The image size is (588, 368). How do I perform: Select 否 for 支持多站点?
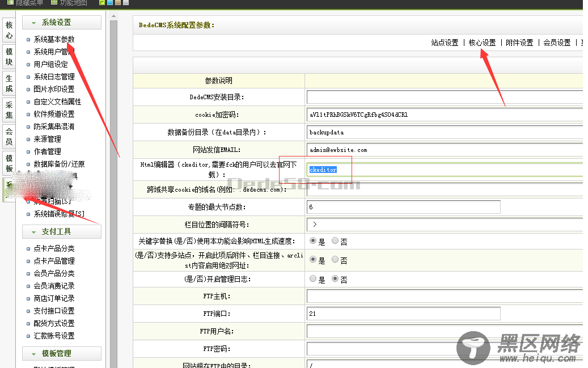tap(335, 259)
